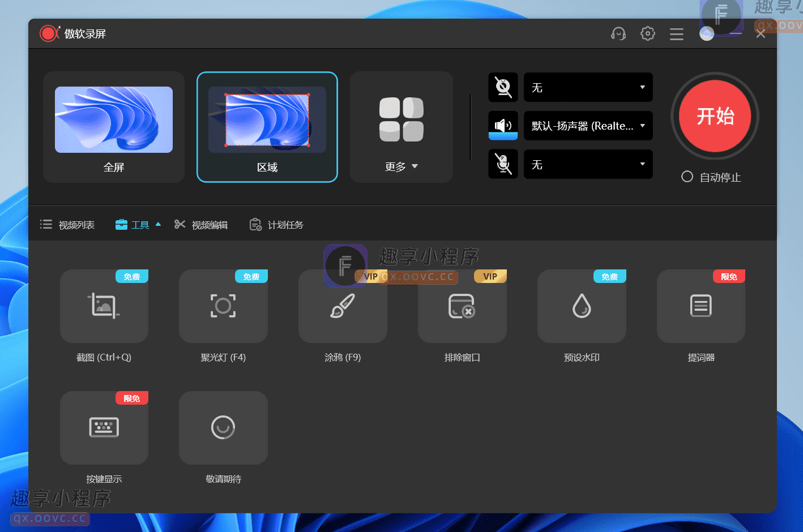Image resolution: width=803 pixels, height=532 pixels.
Task: Open customer support headset icon
Action: pyautogui.click(x=618, y=34)
